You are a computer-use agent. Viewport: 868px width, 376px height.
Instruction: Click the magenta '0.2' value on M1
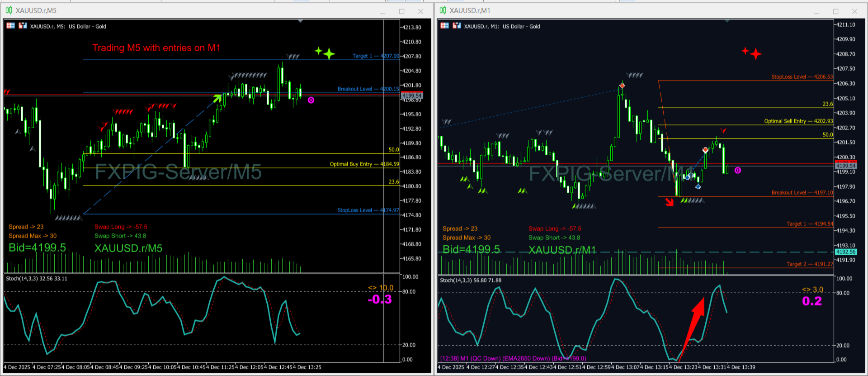click(812, 301)
